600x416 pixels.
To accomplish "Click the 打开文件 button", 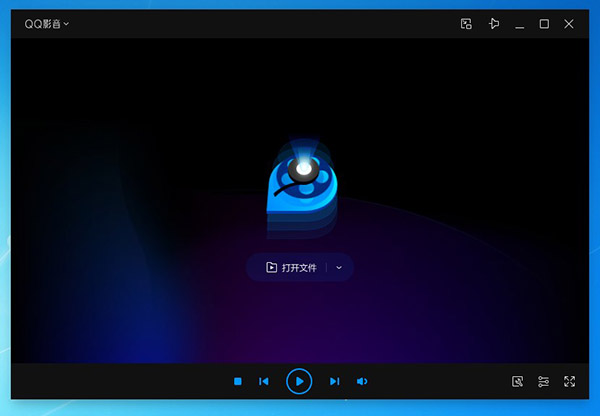I will 291,267.
